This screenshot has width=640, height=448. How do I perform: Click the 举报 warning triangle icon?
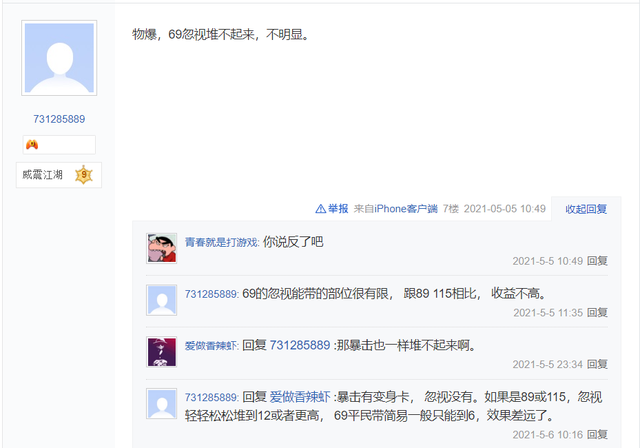[x=320, y=209]
